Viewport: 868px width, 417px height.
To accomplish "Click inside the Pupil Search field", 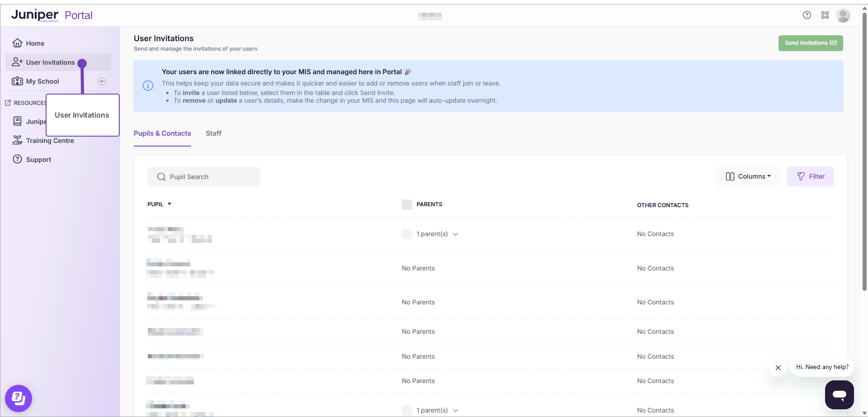I will [x=203, y=177].
